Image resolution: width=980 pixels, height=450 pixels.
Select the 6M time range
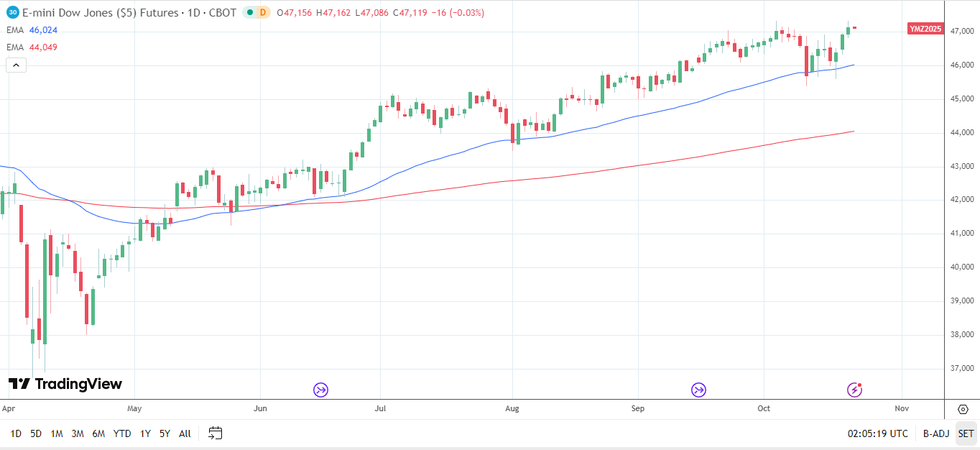coord(98,433)
